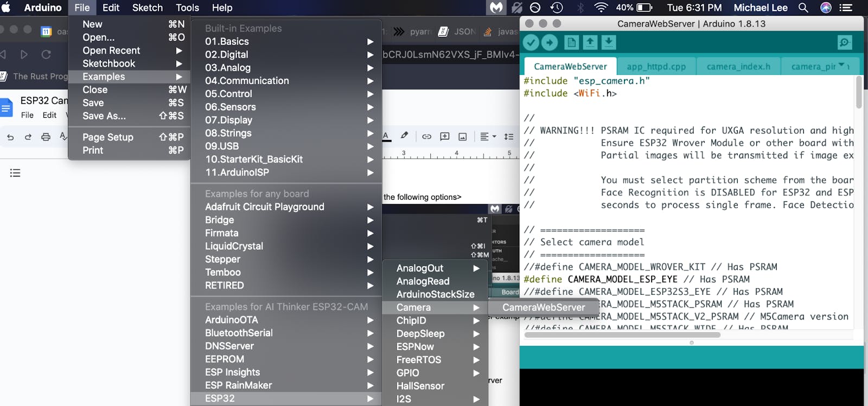Click the vertical scrollbar in Arduino editor

point(859,92)
